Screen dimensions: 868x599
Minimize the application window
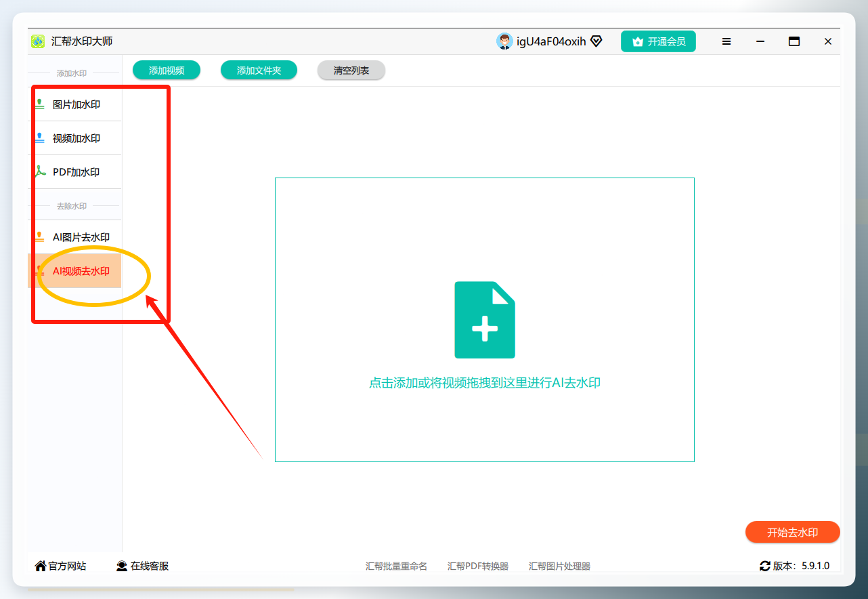point(760,41)
